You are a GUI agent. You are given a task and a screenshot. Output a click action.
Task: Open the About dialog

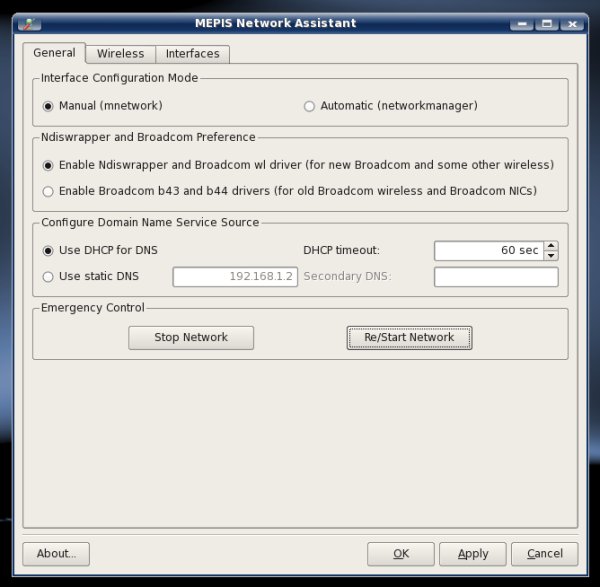tap(56, 554)
